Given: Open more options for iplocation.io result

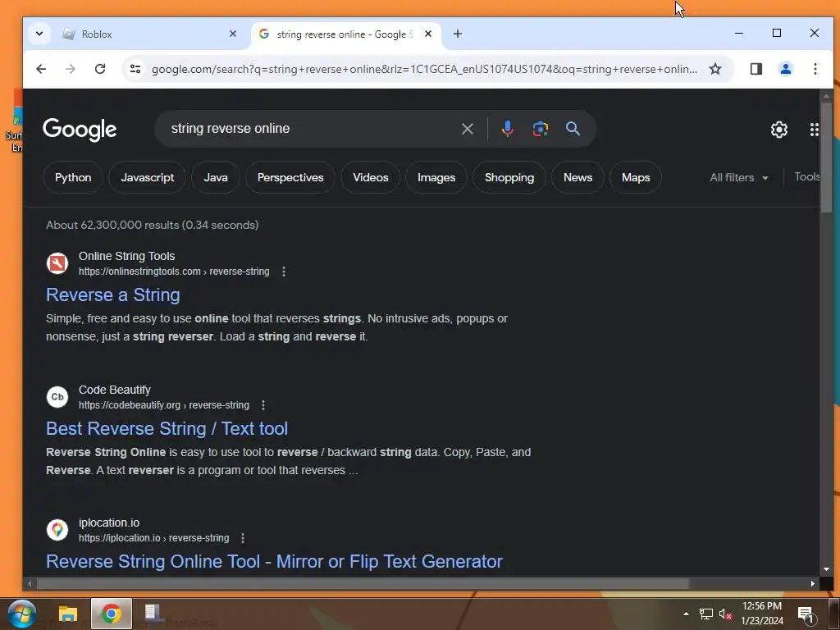Looking at the screenshot, I should coord(243,538).
